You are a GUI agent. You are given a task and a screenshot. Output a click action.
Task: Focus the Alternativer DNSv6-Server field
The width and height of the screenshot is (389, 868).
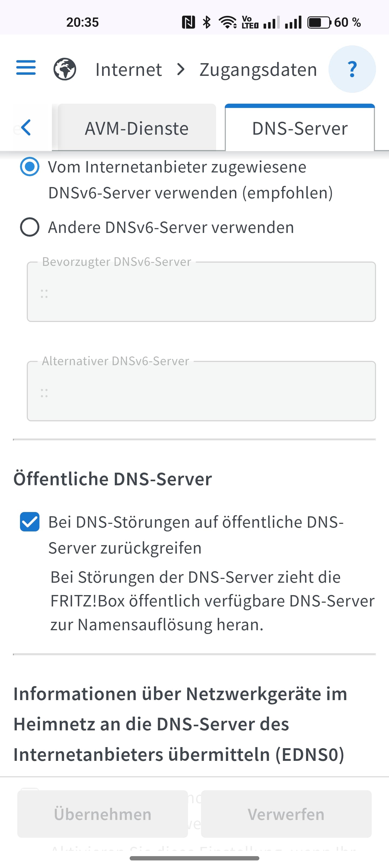point(201,391)
